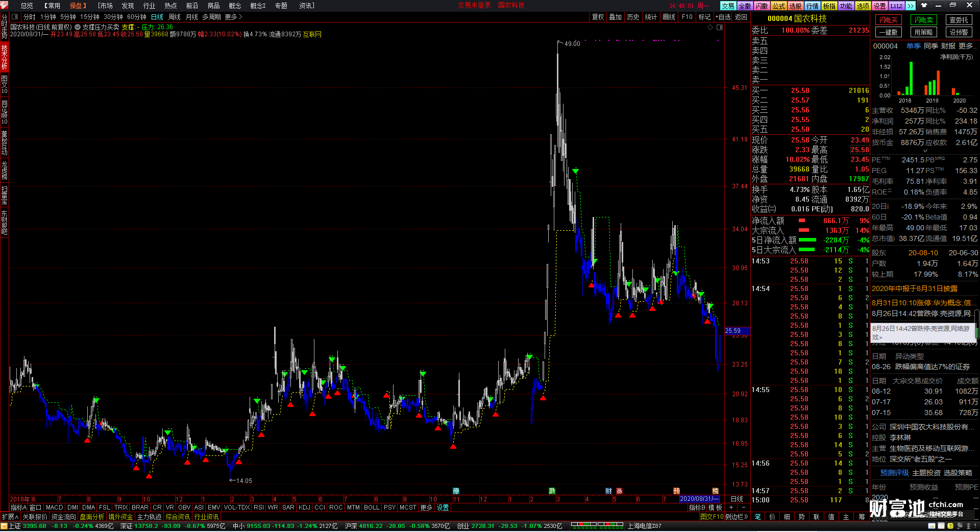
Task: Click the 行情 toolbar button
Action: (812, 6)
